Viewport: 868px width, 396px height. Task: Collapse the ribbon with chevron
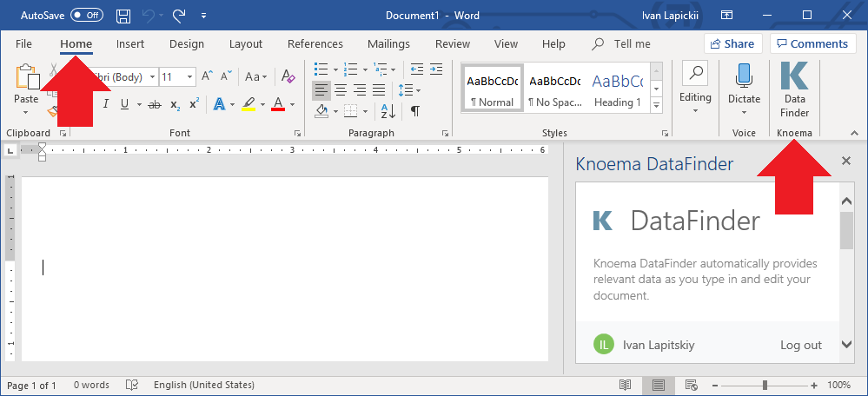(854, 133)
